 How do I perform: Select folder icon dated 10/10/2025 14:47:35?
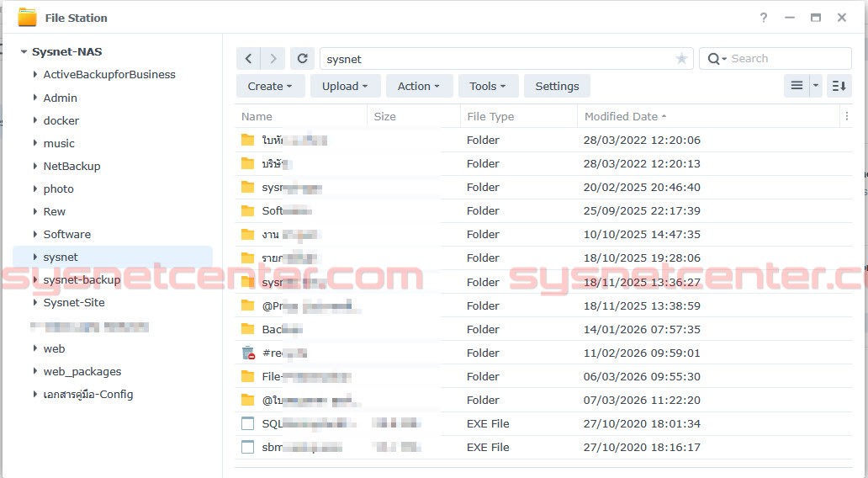(248, 234)
